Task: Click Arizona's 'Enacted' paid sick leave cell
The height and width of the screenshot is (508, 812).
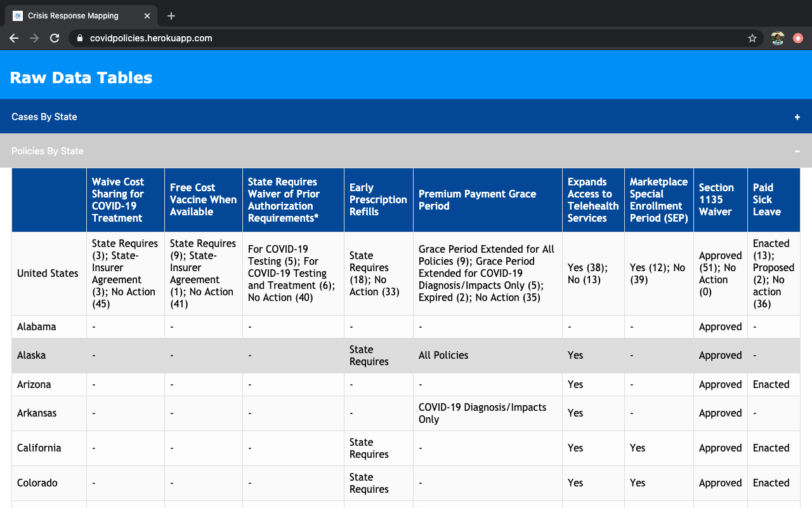Action: [774, 384]
